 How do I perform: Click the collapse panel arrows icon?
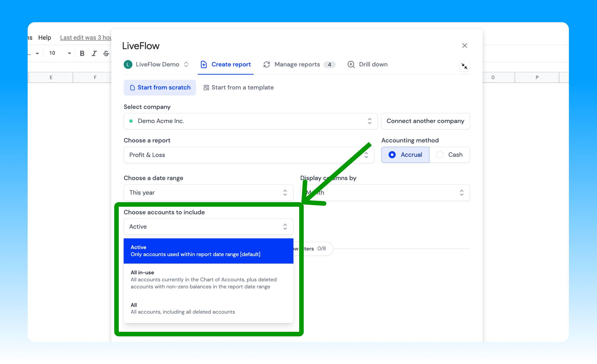pyautogui.click(x=464, y=66)
